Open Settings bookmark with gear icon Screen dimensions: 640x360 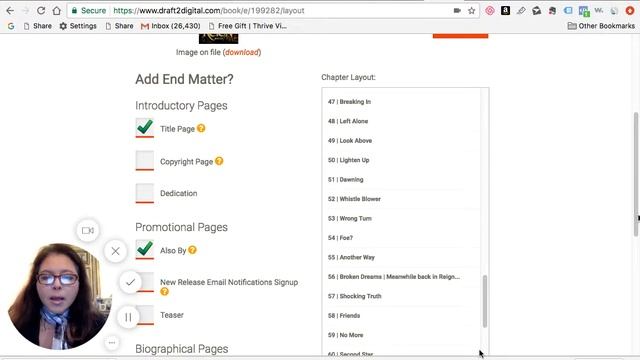(x=78, y=26)
